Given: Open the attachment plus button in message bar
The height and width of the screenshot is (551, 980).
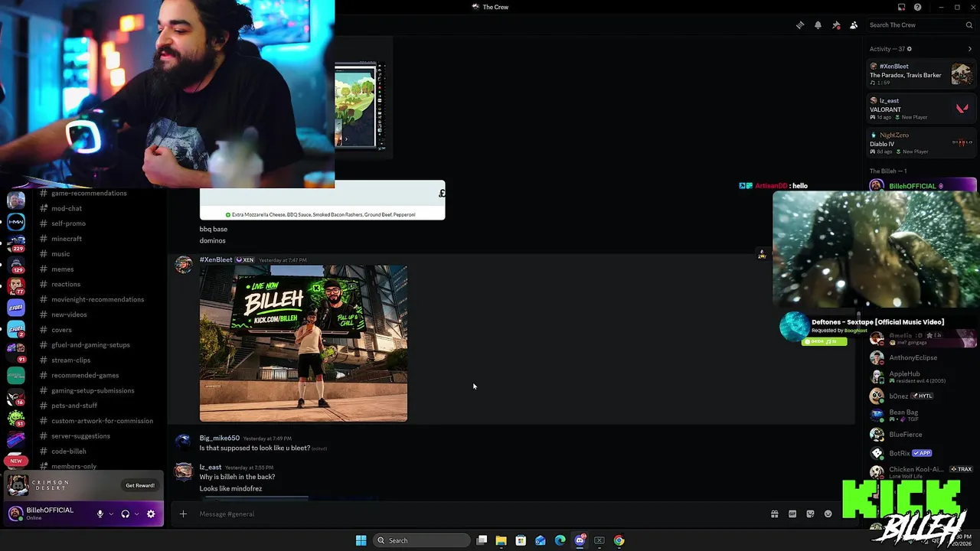Looking at the screenshot, I should click(x=183, y=514).
